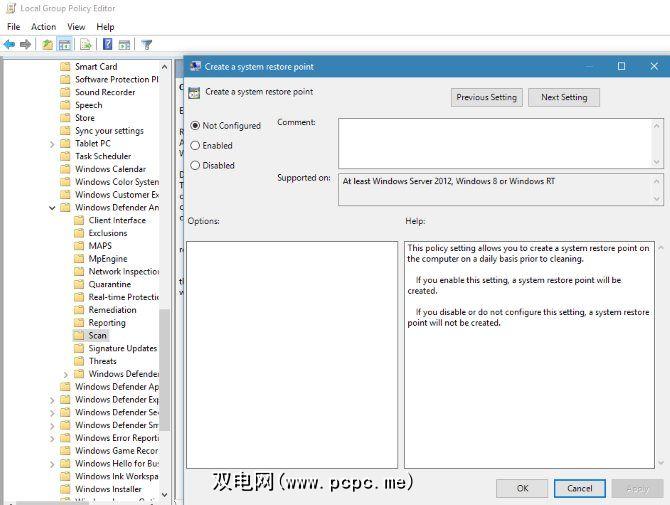Select the Real-time Protection tree item
Screen dimensions: 670x505
point(124,297)
